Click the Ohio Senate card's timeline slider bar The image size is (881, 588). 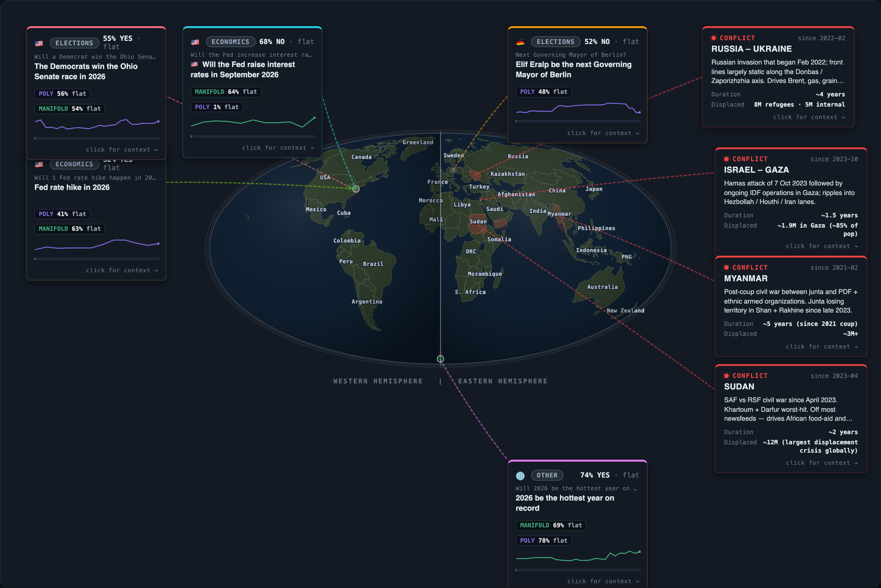click(x=97, y=138)
